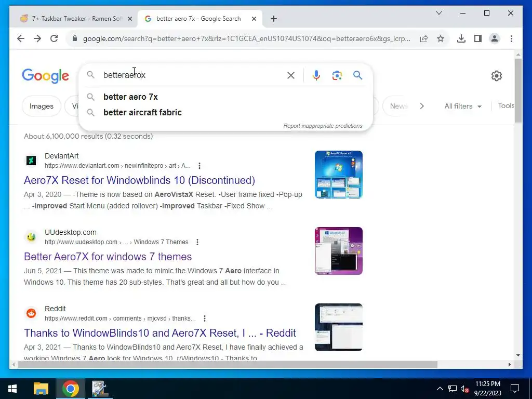
Task: Go back to the previous page
Action: click(x=21, y=38)
